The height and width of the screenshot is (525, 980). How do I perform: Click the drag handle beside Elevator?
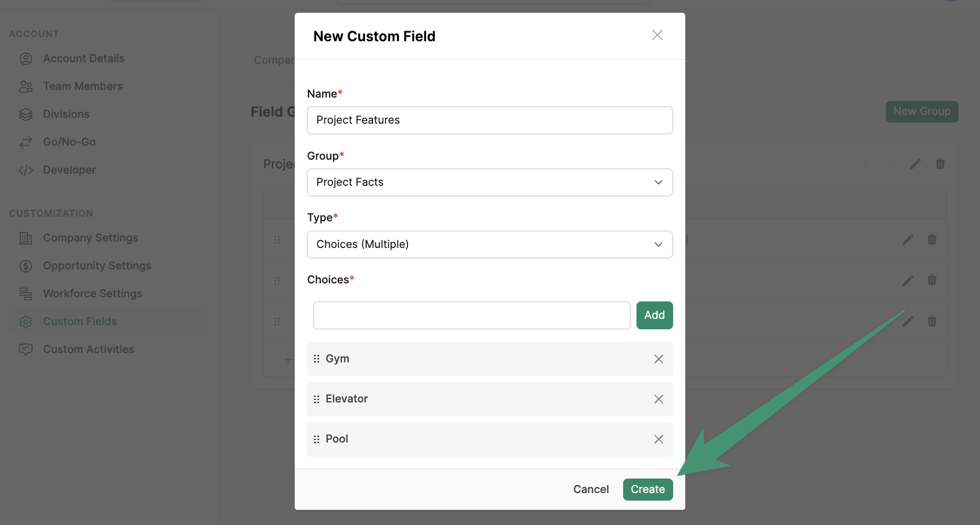pyautogui.click(x=317, y=399)
